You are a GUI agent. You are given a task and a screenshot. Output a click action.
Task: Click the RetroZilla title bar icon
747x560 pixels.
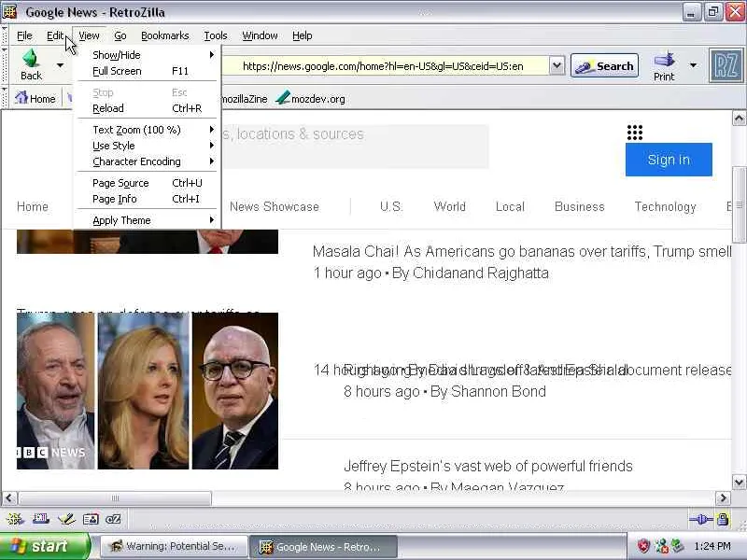(9, 11)
